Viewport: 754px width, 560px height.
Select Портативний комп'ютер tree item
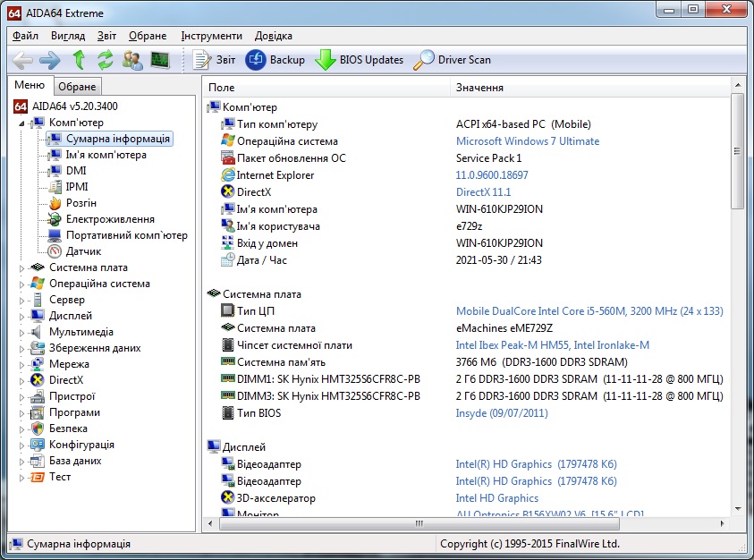click(126, 235)
